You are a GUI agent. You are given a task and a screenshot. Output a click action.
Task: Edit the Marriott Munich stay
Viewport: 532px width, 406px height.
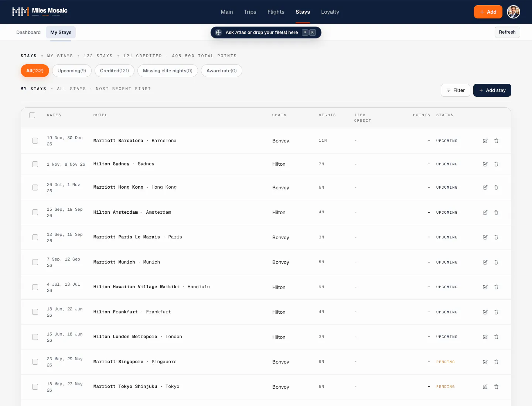pos(485,262)
